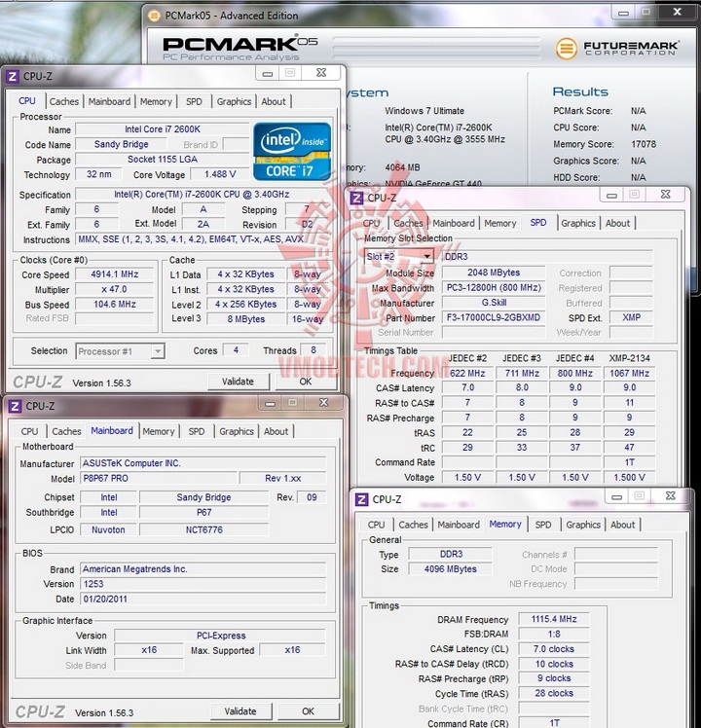Click the Part Number F3-17000CL9-2GBXMD field
The image size is (701, 728).
click(494, 317)
